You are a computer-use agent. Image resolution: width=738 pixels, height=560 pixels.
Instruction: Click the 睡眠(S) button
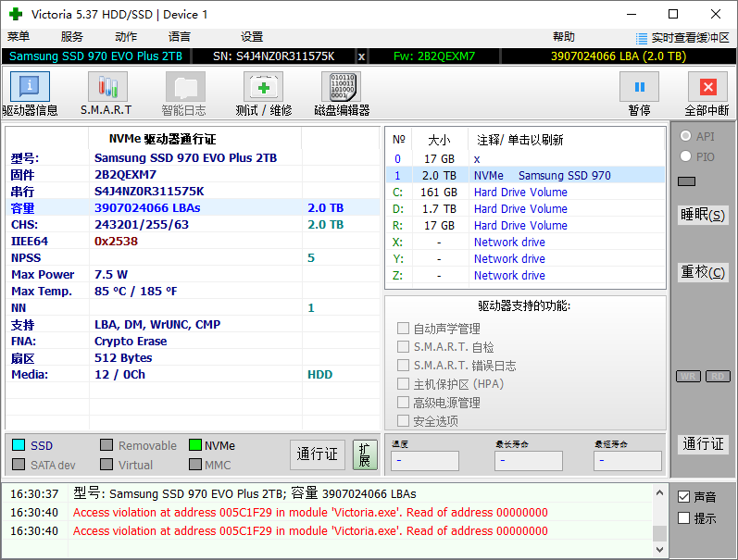coord(703,215)
